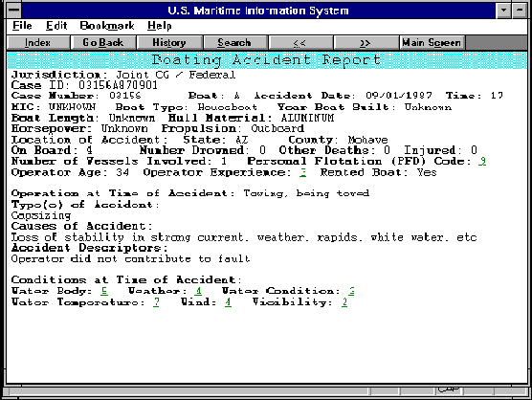Click the accident date 09/01/1987
Image resolution: width=532 pixels, height=400 pixels.
coord(399,96)
